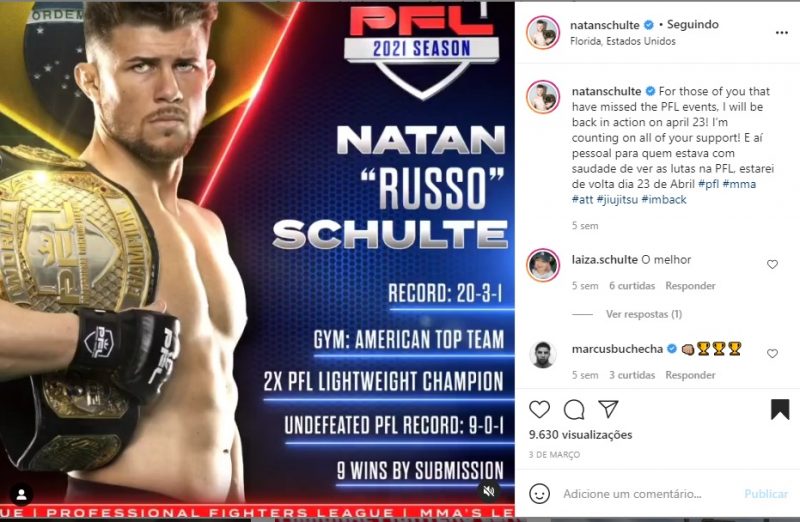Expand Ver respostas (1) replies

pyautogui.click(x=643, y=314)
